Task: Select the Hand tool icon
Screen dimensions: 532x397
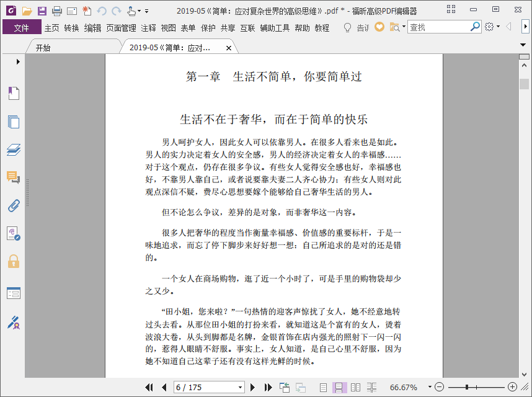Action: [x=131, y=11]
